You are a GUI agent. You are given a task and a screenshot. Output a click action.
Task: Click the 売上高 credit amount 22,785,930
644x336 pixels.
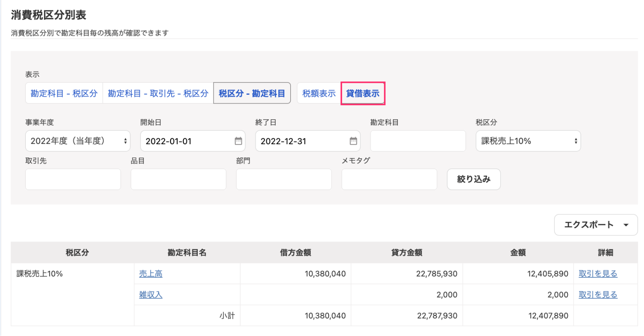437,274
